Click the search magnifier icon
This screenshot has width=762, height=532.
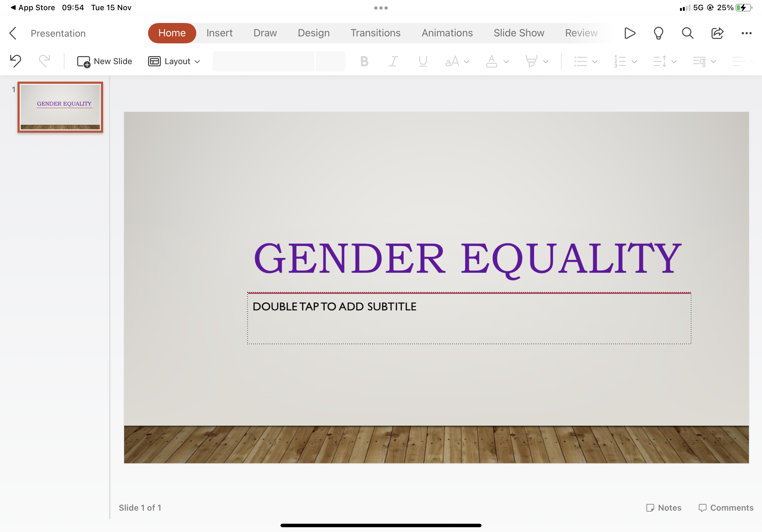point(687,33)
